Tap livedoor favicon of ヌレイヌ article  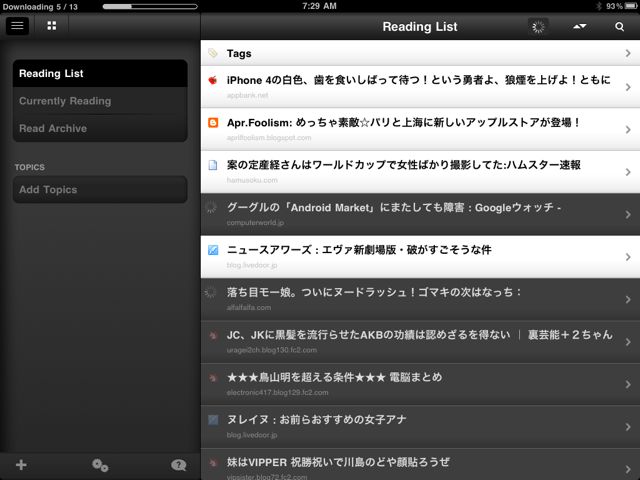(x=213, y=420)
